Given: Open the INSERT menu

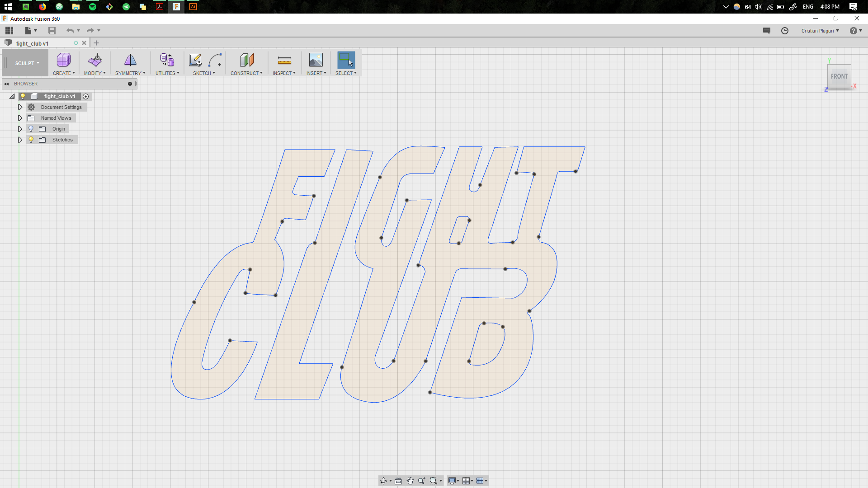Looking at the screenshot, I should tap(316, 73).
